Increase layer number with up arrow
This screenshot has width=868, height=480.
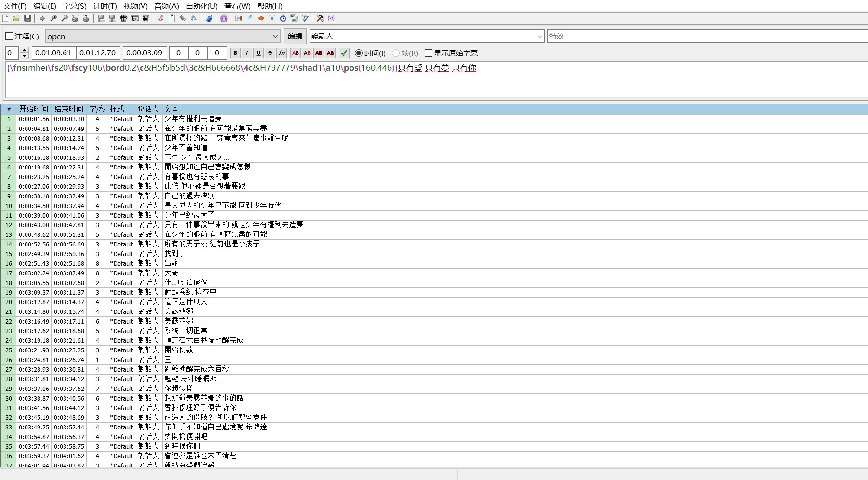point(25,50)
